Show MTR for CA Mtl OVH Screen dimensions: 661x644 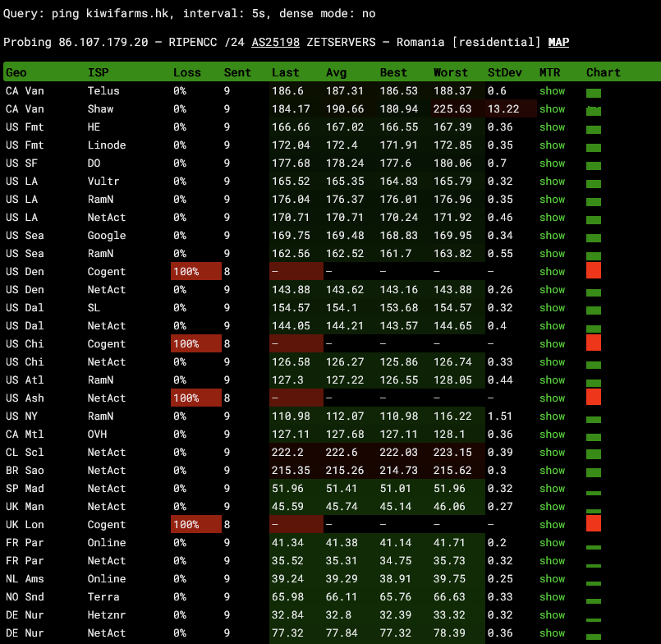(553, 435)
